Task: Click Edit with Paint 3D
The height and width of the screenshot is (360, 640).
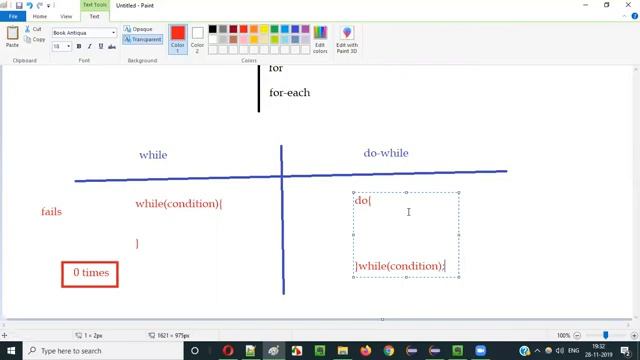Action: coord(347,39)
